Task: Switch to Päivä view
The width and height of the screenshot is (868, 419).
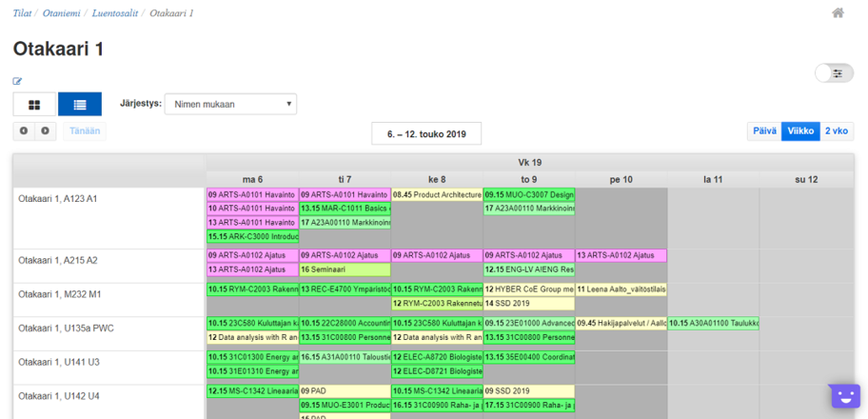Action: 764,131
